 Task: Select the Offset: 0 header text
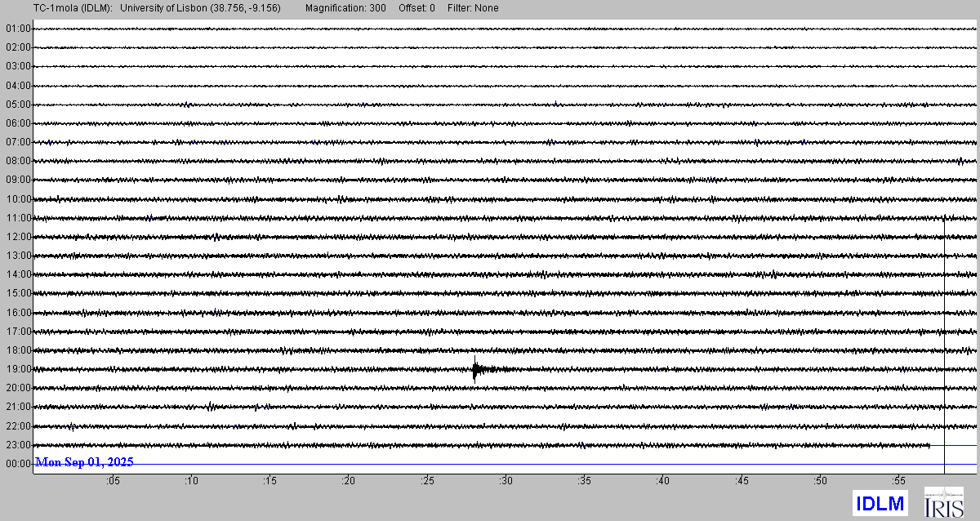[416, 8]
